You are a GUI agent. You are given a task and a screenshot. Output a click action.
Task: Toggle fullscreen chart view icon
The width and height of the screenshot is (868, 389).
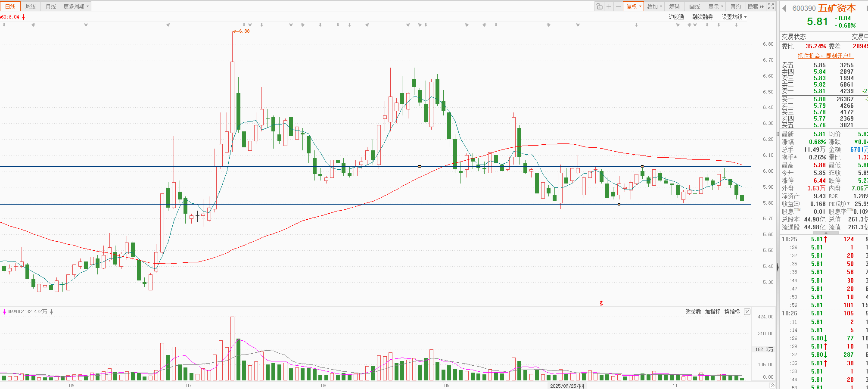(771, 6)
